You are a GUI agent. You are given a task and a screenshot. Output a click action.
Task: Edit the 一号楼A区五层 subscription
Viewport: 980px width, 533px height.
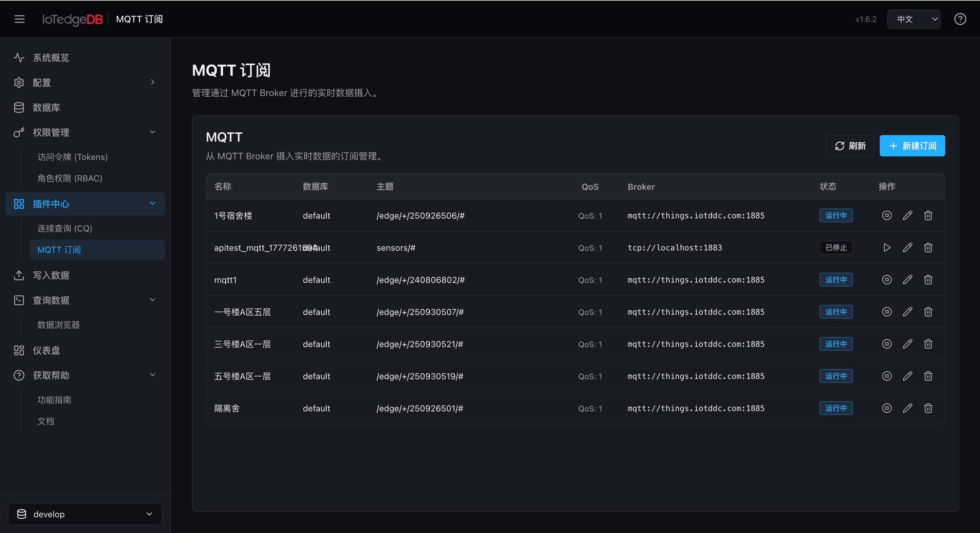click(908, 312)
